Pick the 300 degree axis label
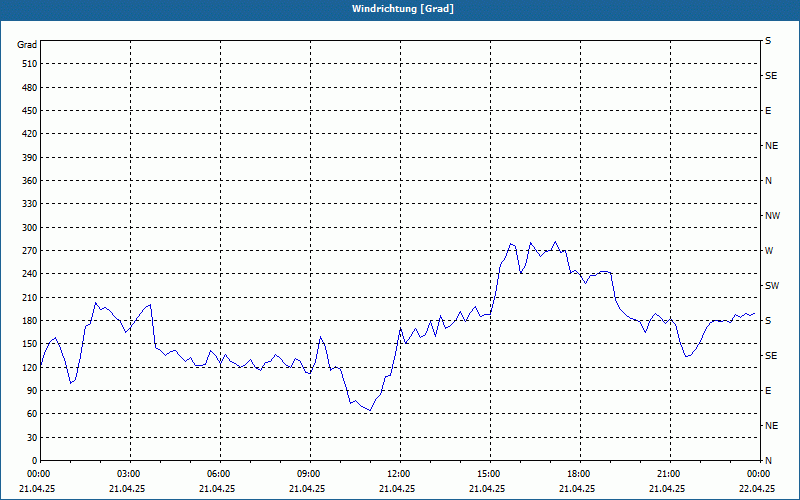Screen dimensions: 800x500 30,228
